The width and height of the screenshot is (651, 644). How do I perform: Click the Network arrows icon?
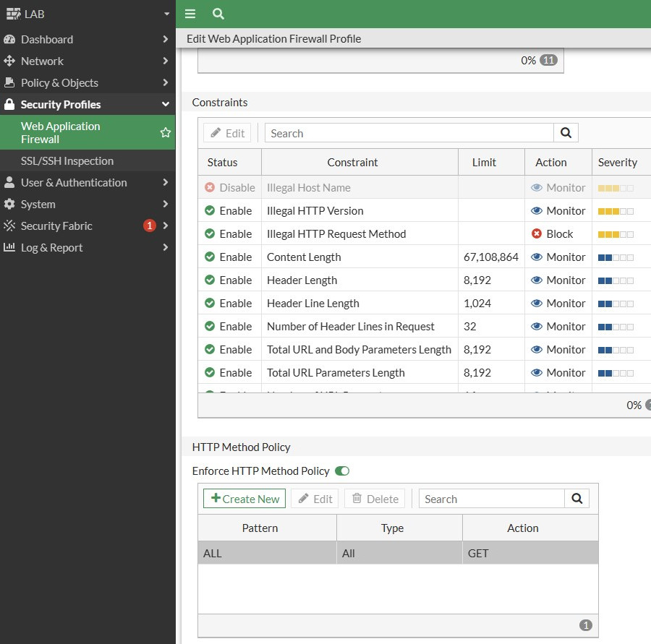pyautogui.click(x=9, y=61)
